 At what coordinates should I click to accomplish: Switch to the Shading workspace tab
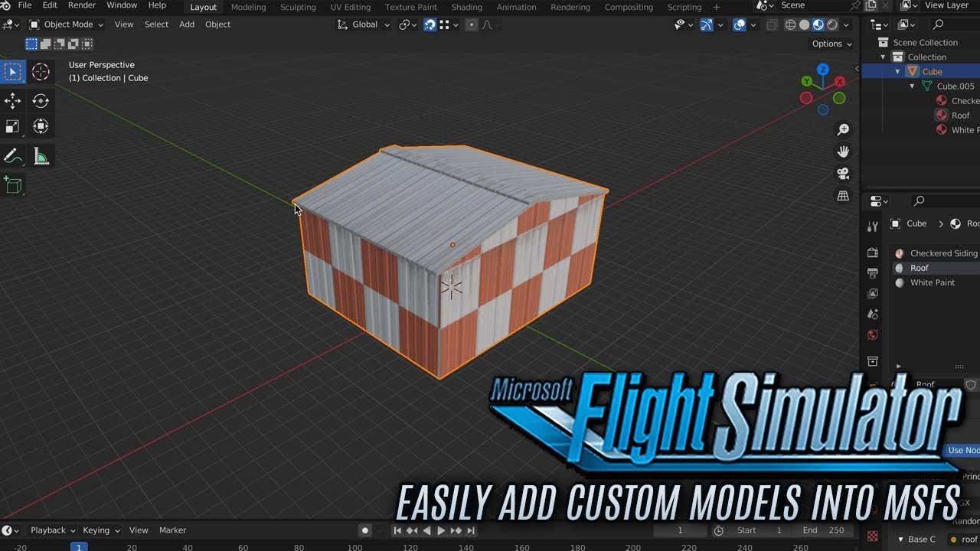[x=466, y=7]
